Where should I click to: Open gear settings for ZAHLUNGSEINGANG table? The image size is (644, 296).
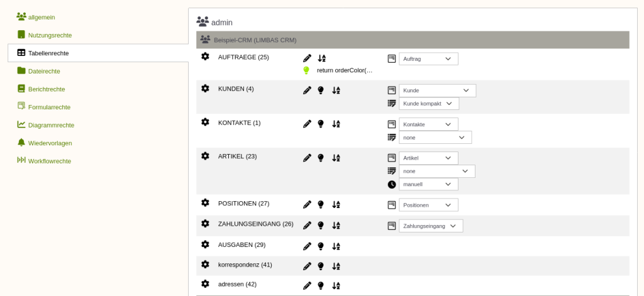[x=205, y=223]
